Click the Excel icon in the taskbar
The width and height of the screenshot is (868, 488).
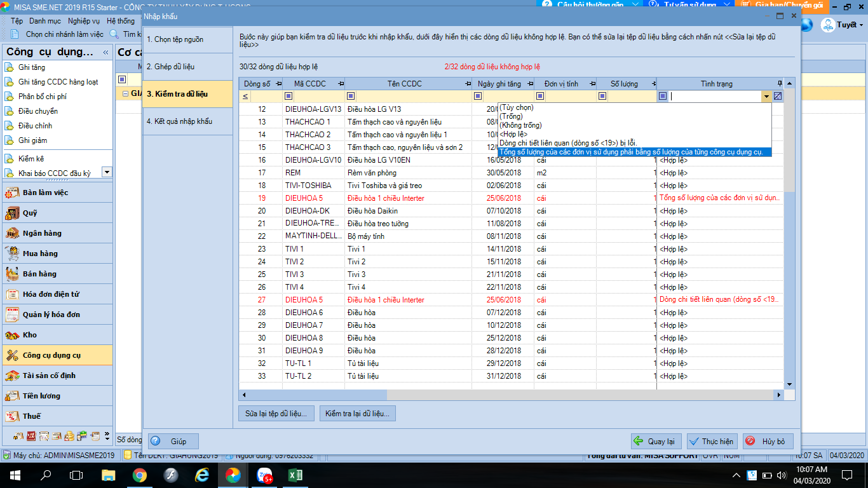[x=295, y=475]
